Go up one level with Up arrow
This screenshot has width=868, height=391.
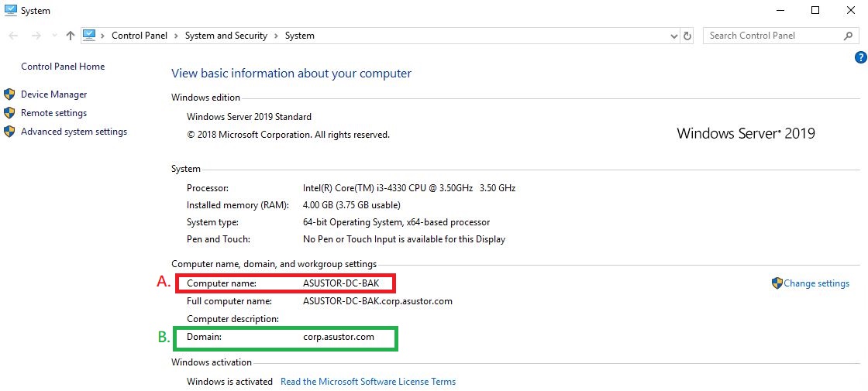click(x=70, y=36)
